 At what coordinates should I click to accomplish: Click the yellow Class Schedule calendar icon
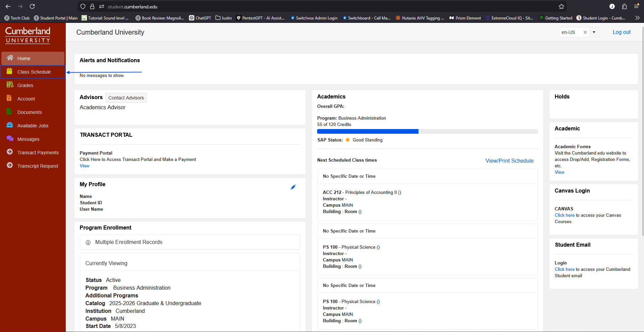coord(10,71)
